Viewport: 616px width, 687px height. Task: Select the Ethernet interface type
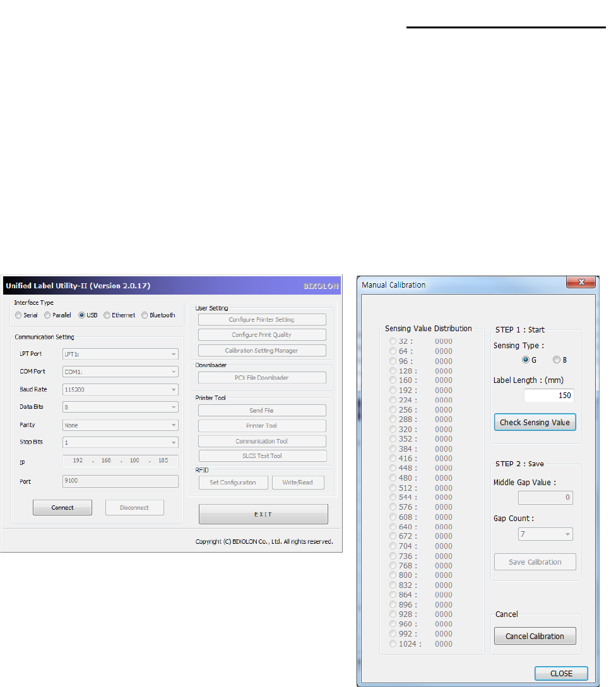(x=107, y=315)
